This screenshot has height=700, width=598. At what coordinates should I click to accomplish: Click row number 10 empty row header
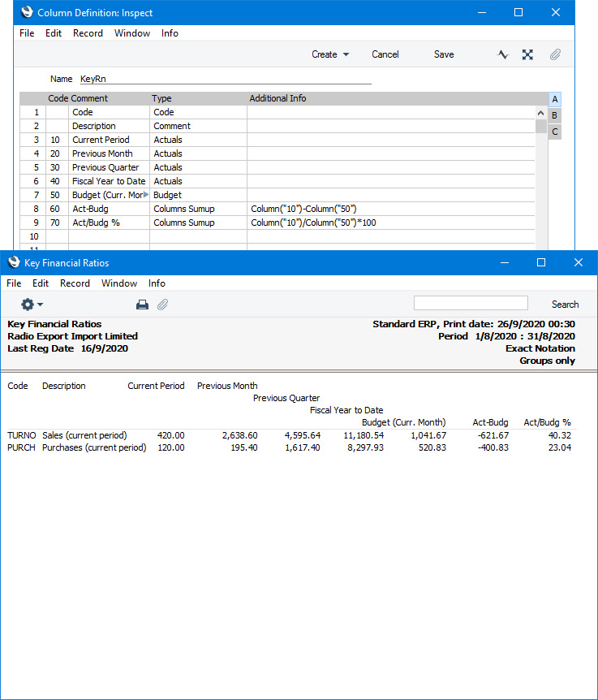click(33, 236)
